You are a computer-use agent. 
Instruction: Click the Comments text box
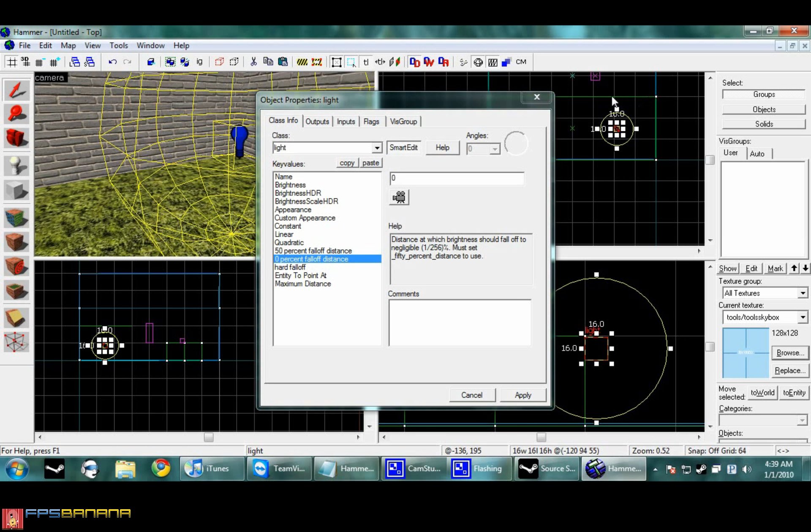460,323
